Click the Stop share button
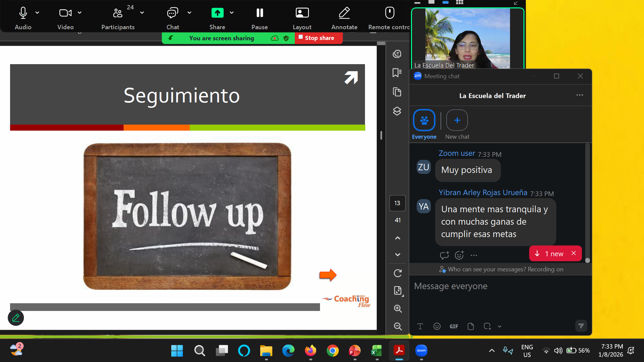This screenshot has height=362, width=644. click(319, 38)
